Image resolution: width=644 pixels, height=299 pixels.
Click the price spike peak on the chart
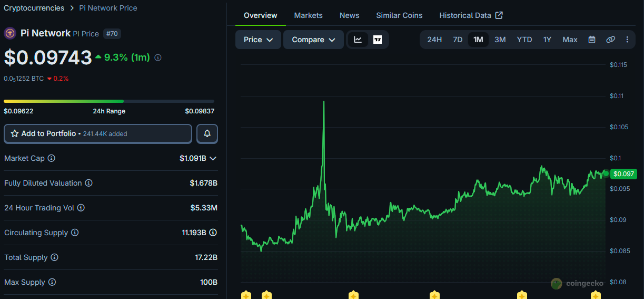point(323,102)
